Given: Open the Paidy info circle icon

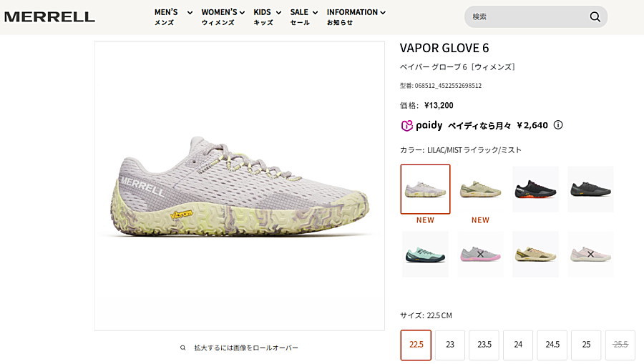Looking at the screenshot, I should pyautogui.click(x=557, y=124).
